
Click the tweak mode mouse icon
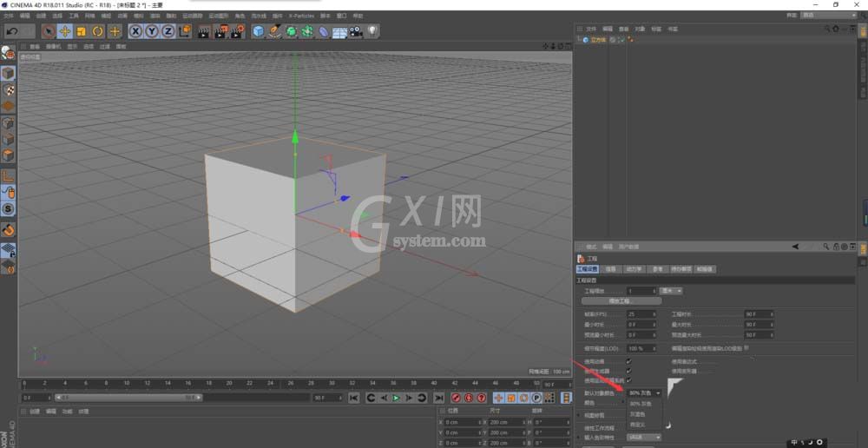click(x=9, y=193)
